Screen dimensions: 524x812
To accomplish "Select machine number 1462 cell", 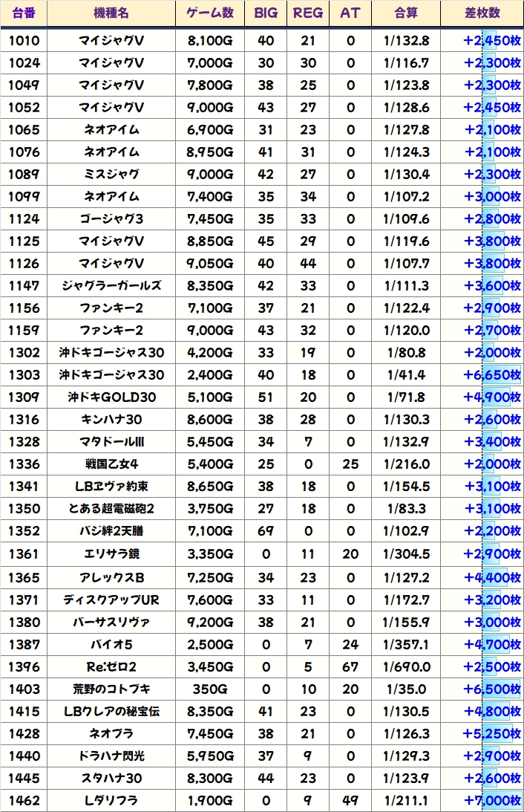I will pyautogui.click(x=24, y=801).
